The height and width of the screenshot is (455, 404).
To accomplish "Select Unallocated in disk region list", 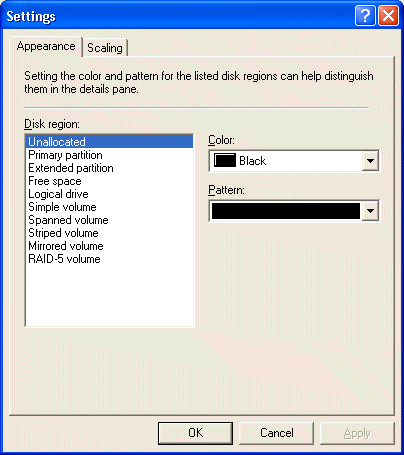I will coord(109,142).
